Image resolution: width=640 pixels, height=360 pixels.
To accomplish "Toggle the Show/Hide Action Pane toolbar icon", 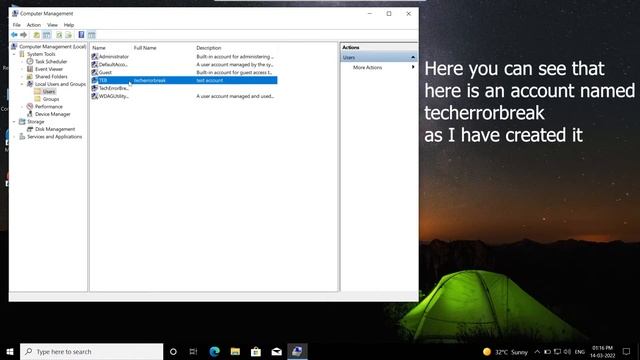I will (x=91, y=35).
